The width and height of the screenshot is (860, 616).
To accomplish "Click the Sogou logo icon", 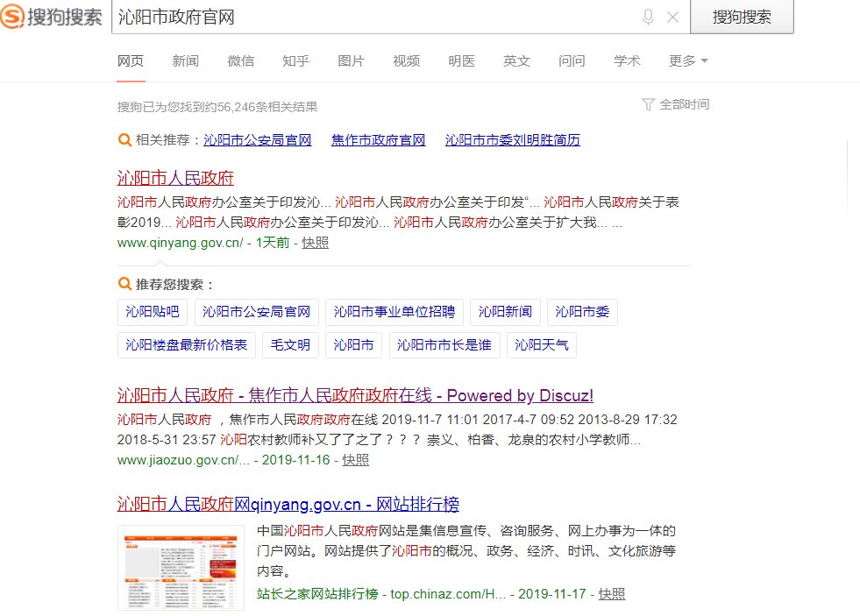I will [x=14, y=17].
